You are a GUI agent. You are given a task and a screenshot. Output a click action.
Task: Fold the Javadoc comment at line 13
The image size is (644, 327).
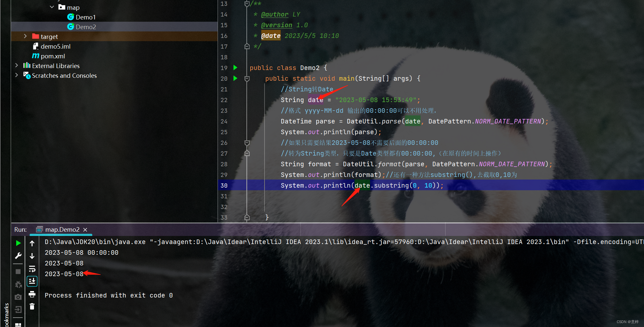[247, 4]
